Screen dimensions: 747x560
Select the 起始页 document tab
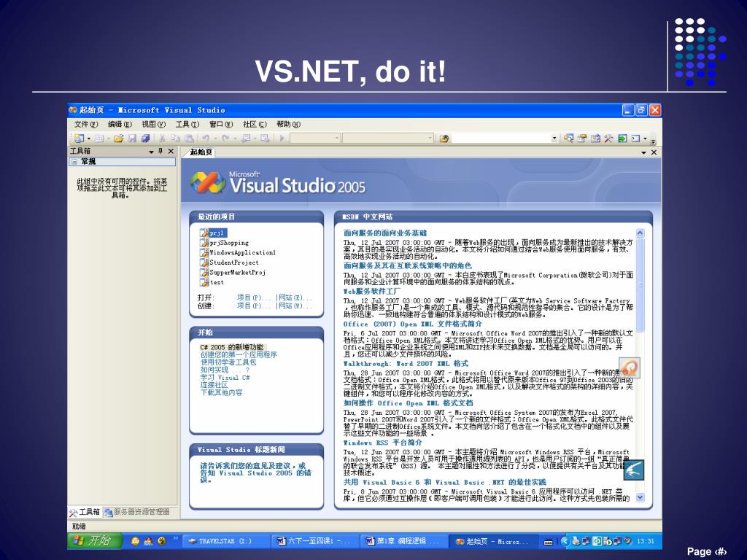pos(200,152)
